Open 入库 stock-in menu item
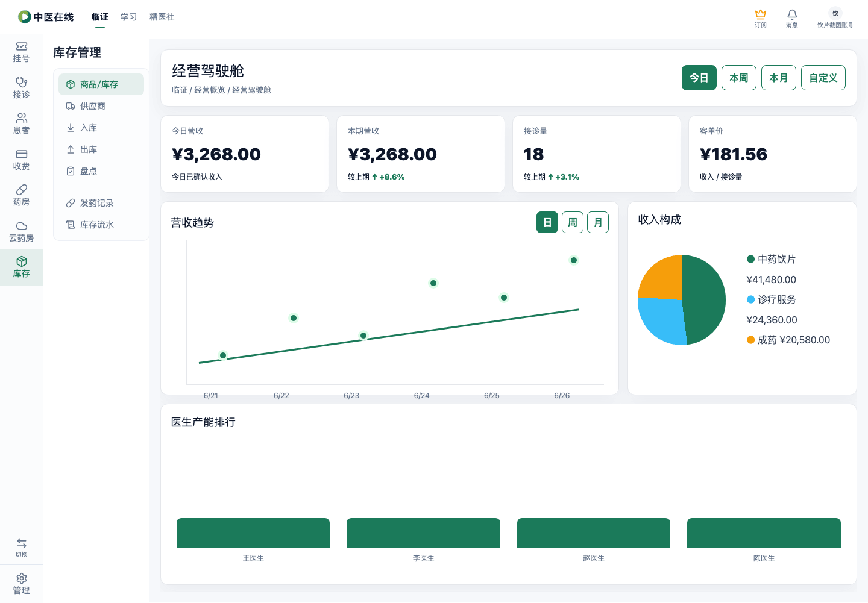This screenshot has width=868, height=603. tap(101, 128)
